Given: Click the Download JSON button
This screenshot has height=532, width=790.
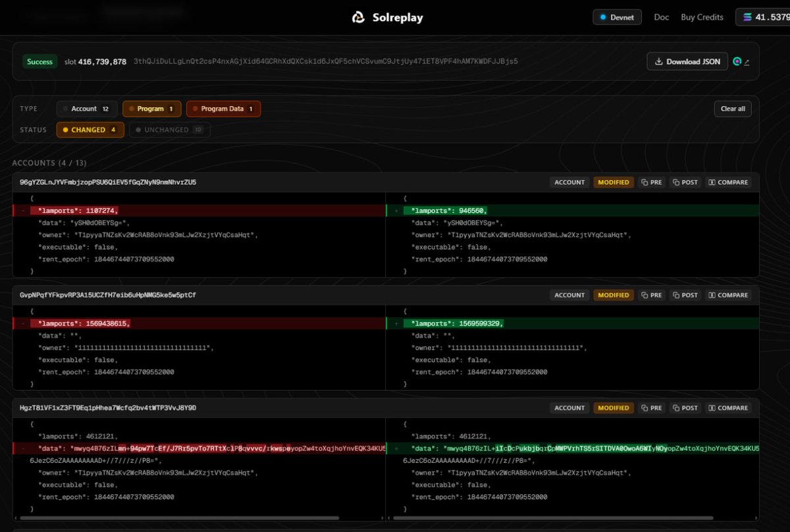Looking at the screenshot, I should (x=687, y=62).
